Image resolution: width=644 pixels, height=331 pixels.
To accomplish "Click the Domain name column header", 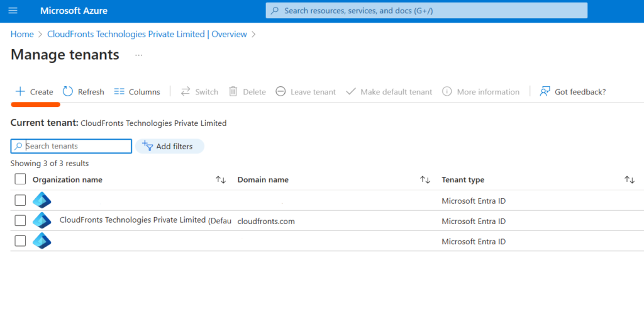I will [x=263, y=180].
